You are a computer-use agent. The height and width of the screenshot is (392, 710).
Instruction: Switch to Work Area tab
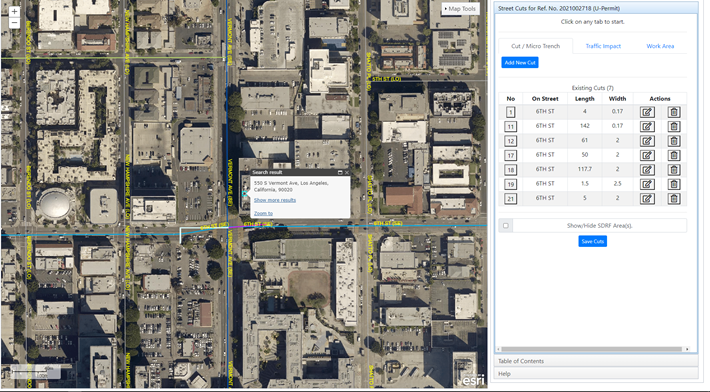point(660,46)
